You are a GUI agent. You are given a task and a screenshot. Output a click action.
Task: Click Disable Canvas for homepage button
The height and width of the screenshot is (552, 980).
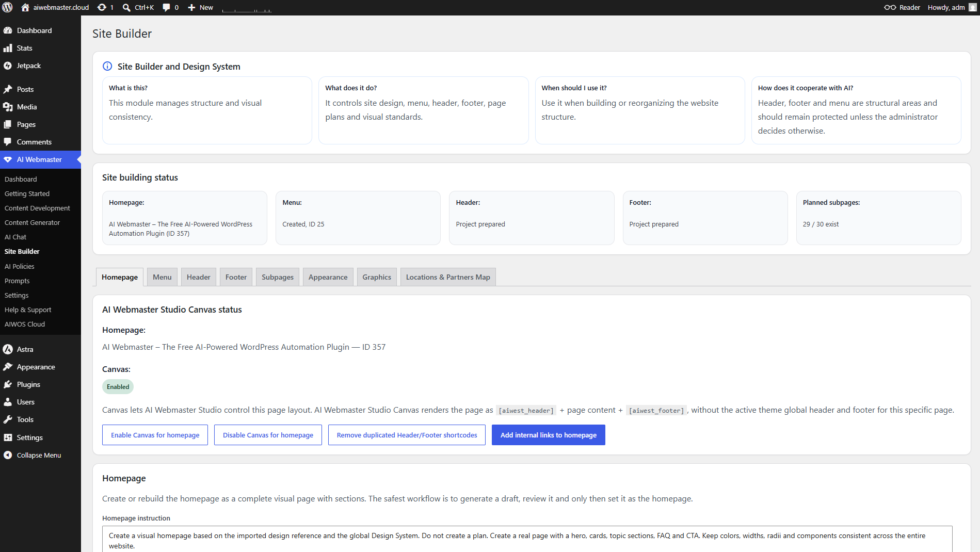268,435
